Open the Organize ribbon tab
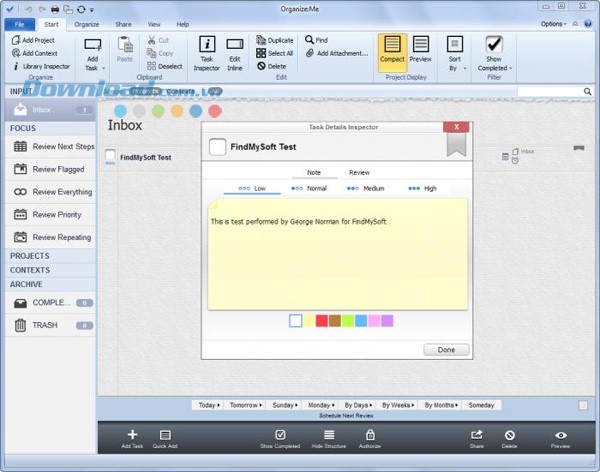Viewport: 600px width, 472px height. click(86, 23)
